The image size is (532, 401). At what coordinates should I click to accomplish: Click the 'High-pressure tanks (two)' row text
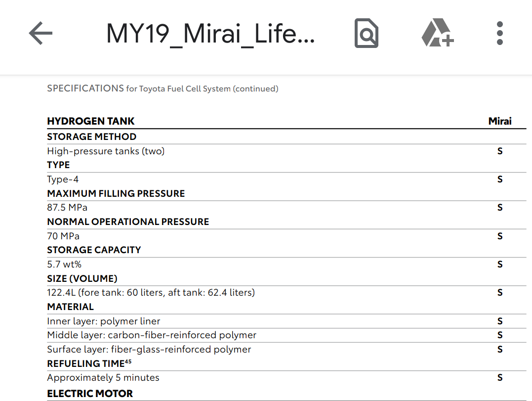point(106,151)
